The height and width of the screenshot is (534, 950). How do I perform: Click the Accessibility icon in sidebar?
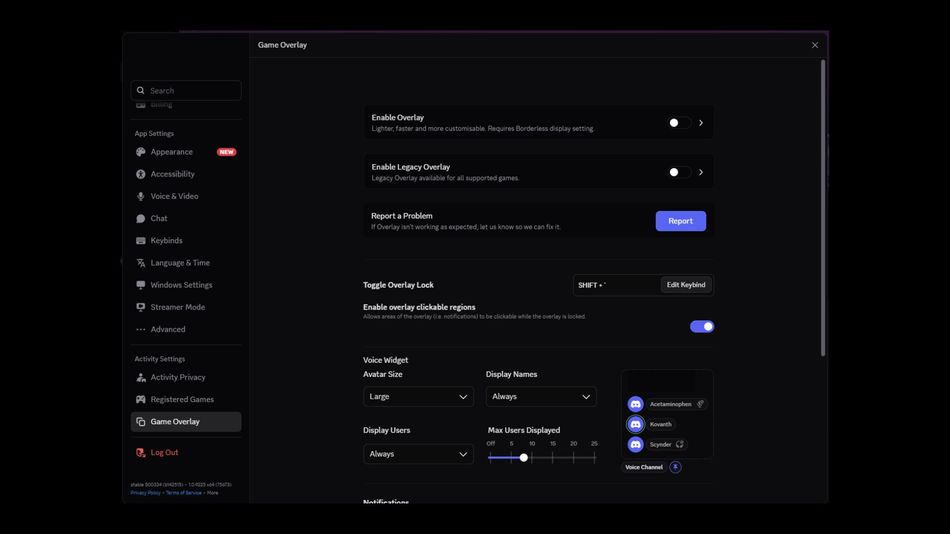click(141, 174)
